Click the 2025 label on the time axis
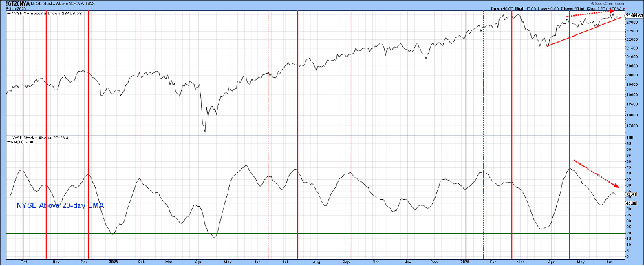 pyautogui.click(x=114, y=261)
